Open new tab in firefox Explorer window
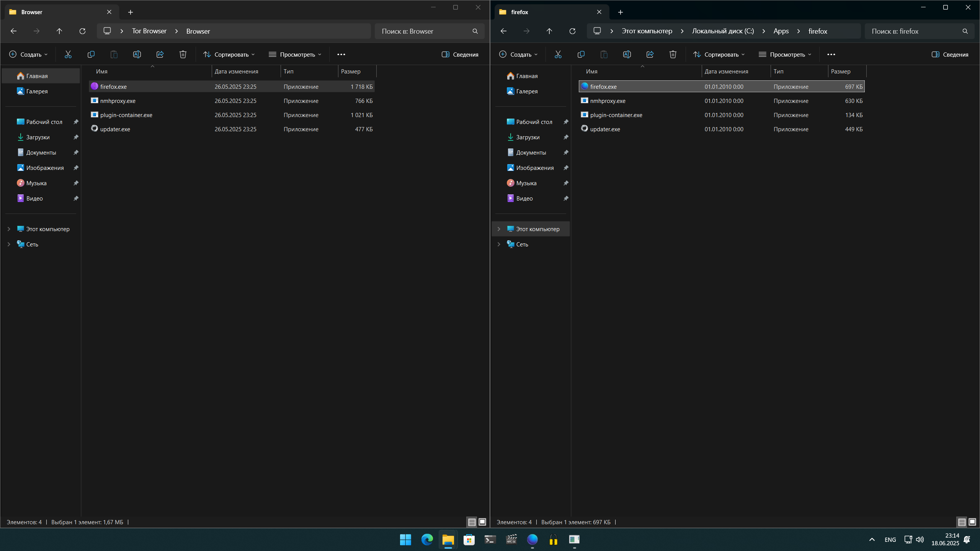Screen dimensions: 980x551 620,12
